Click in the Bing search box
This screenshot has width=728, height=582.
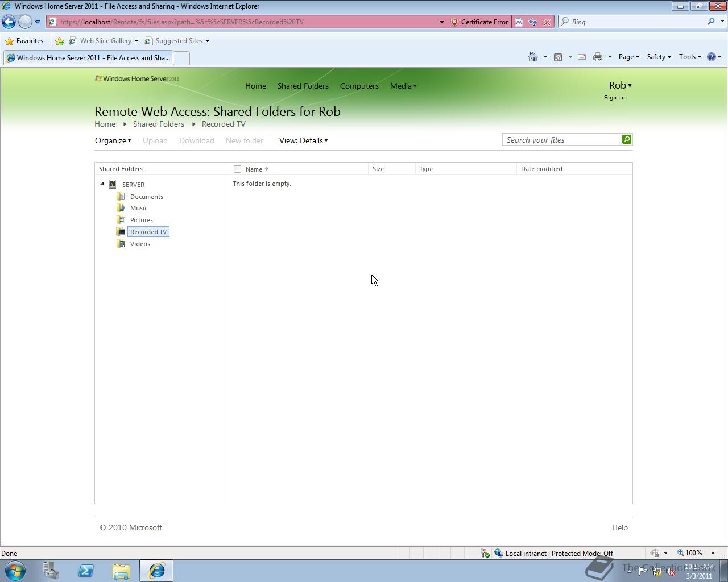[x=637, y=22]
